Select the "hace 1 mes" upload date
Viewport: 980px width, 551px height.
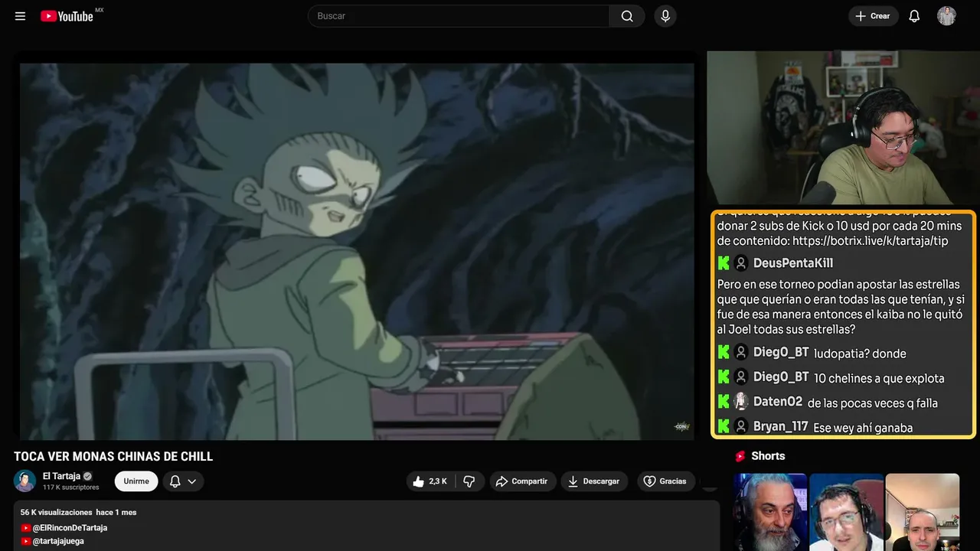(x=116, y=512)
